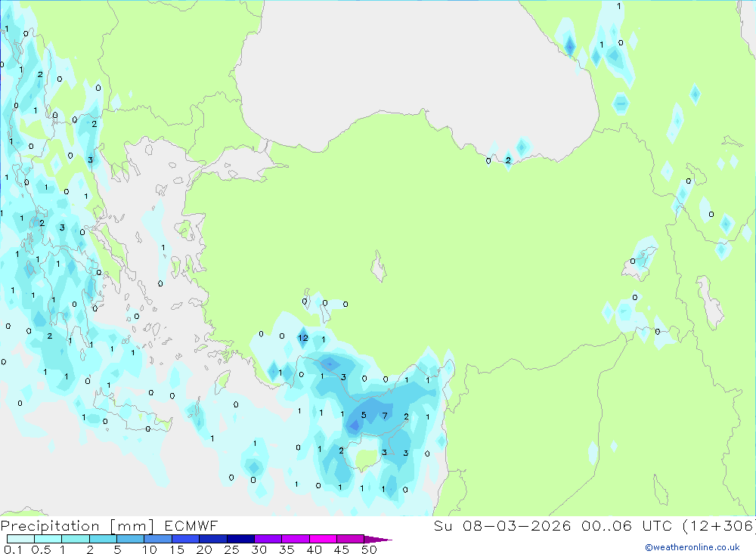The height and width of the screenshot is (554, 756).
Task: Click the 45–50 mm legend swatch
Action: tap(351, 539)
